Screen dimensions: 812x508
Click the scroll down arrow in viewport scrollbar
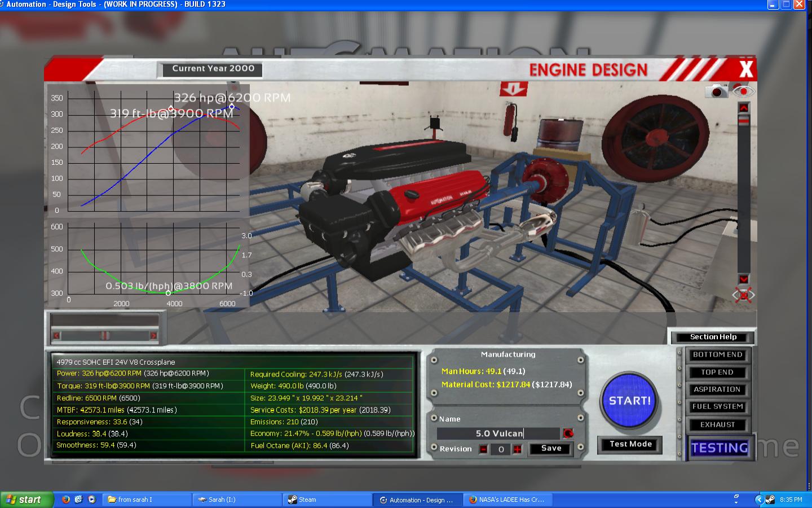coord(744,279)
